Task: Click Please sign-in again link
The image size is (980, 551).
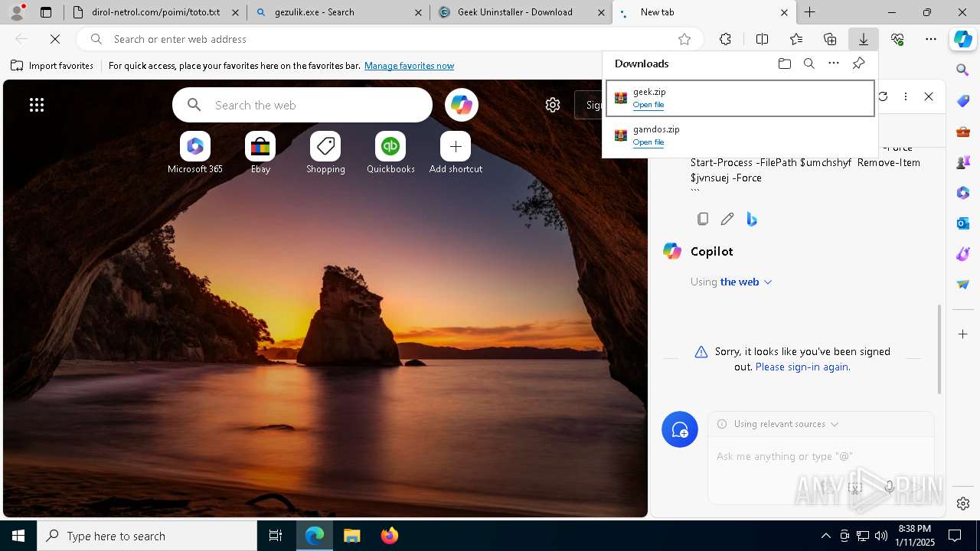Action: click(802, 367)
